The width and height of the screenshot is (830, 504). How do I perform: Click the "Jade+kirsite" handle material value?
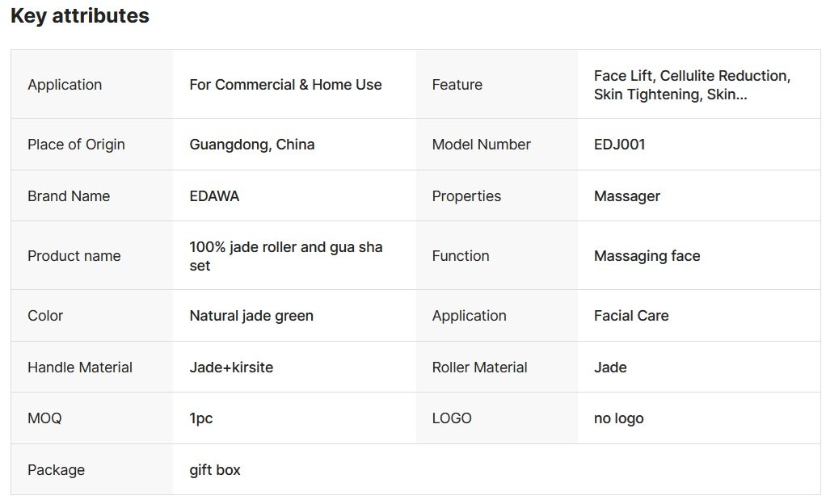pos(231,367)
